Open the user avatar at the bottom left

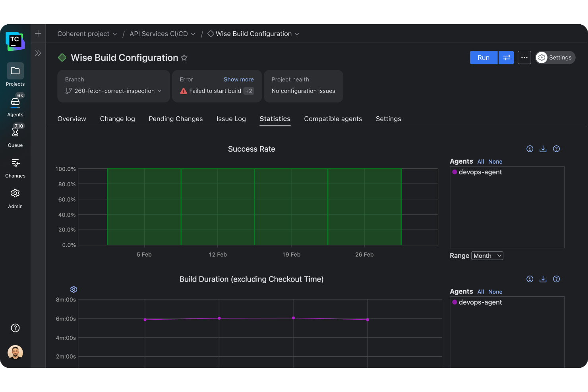coord(15,352)
